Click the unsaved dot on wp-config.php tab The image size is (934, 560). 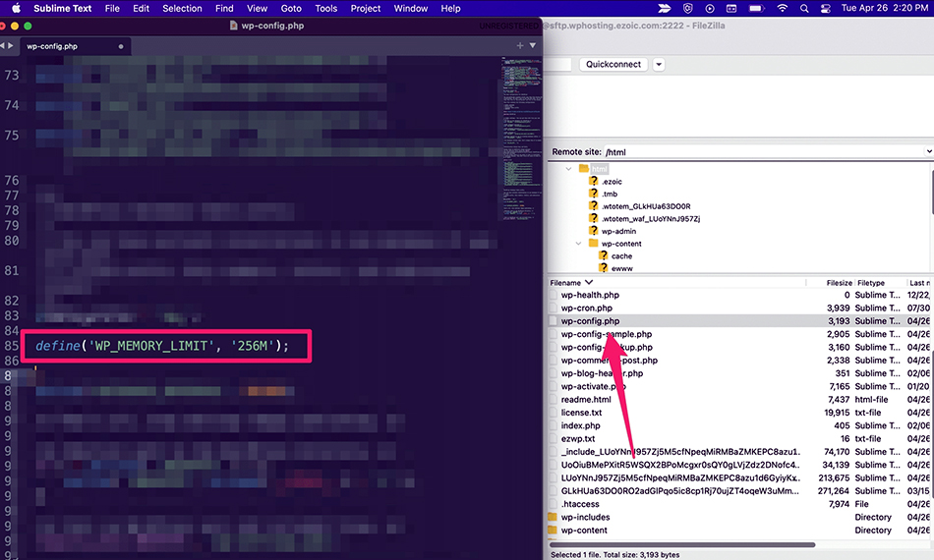(121, 46)
